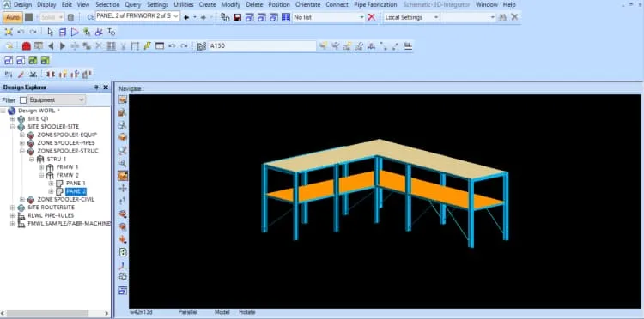Image resolution: width=644 pixels, height=319 pixels.
Task: Click the binoculars search icon
Action: pyautogui.click(x=502, y=17)
